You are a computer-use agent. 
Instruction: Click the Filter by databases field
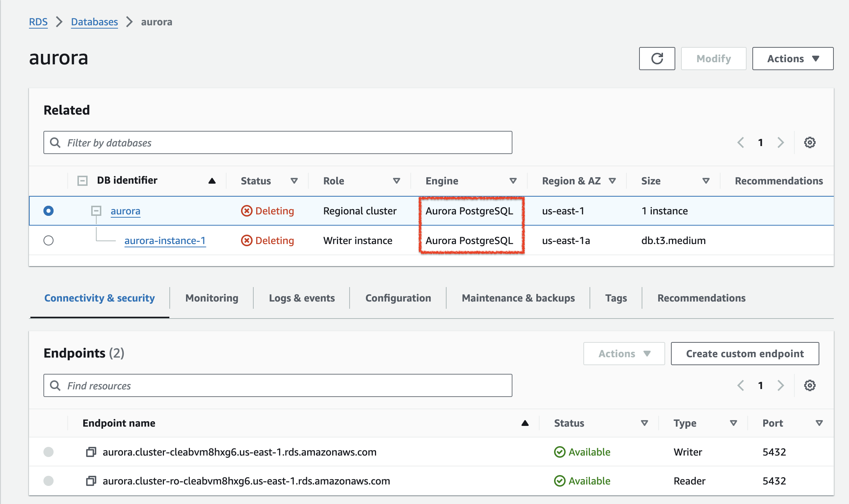(278, 142)
